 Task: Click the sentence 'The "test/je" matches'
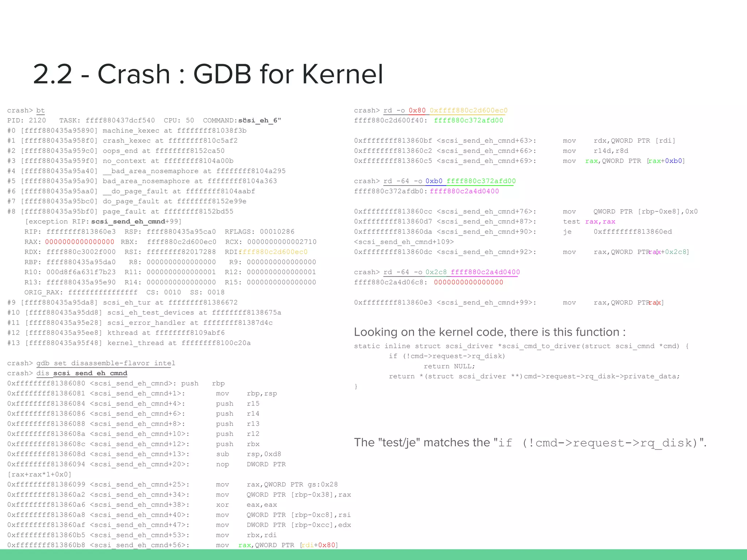(530, 443)
